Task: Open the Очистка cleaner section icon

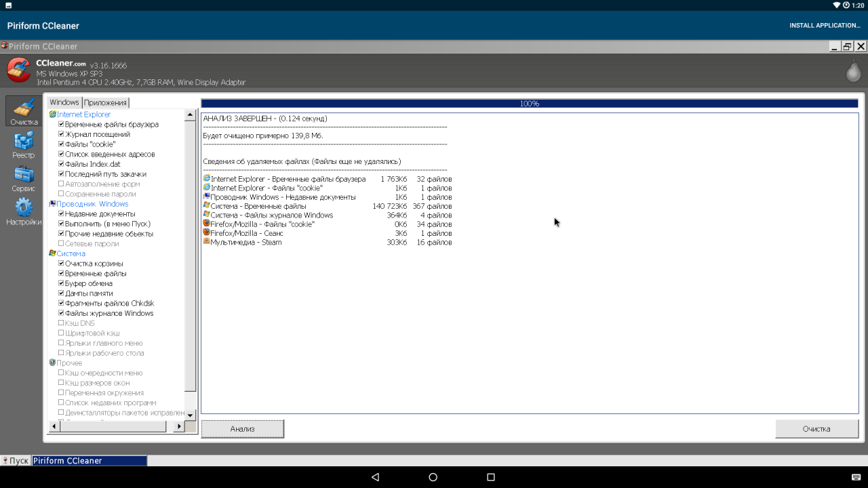Action: [x=24, y=108]
